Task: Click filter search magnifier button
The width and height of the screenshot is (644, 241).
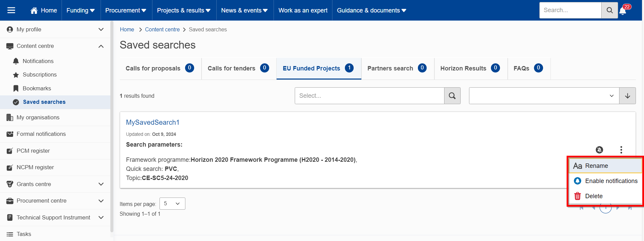Action: coord(452,96)
